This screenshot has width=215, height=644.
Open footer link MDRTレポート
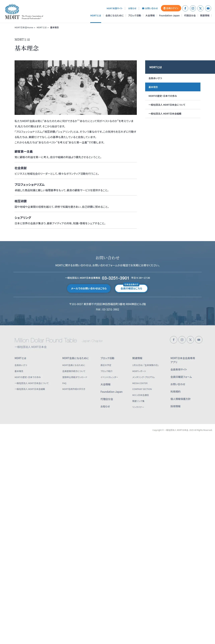coord(139,371)
